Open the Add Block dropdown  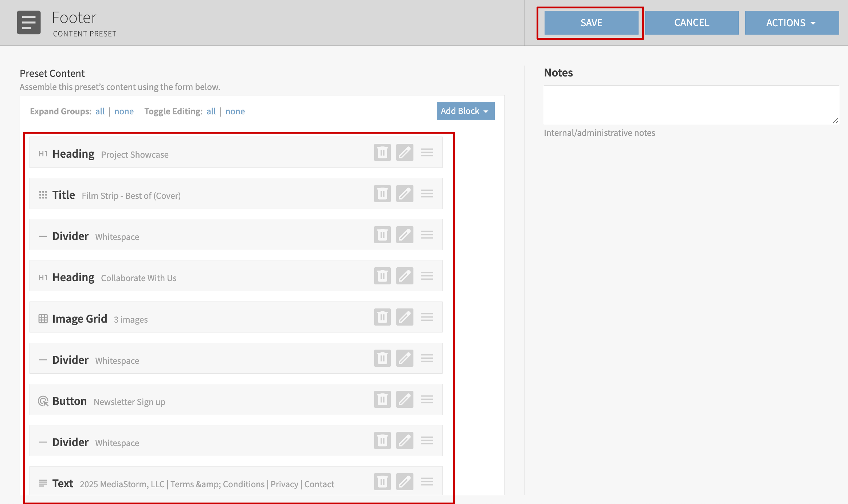[465, 111]
